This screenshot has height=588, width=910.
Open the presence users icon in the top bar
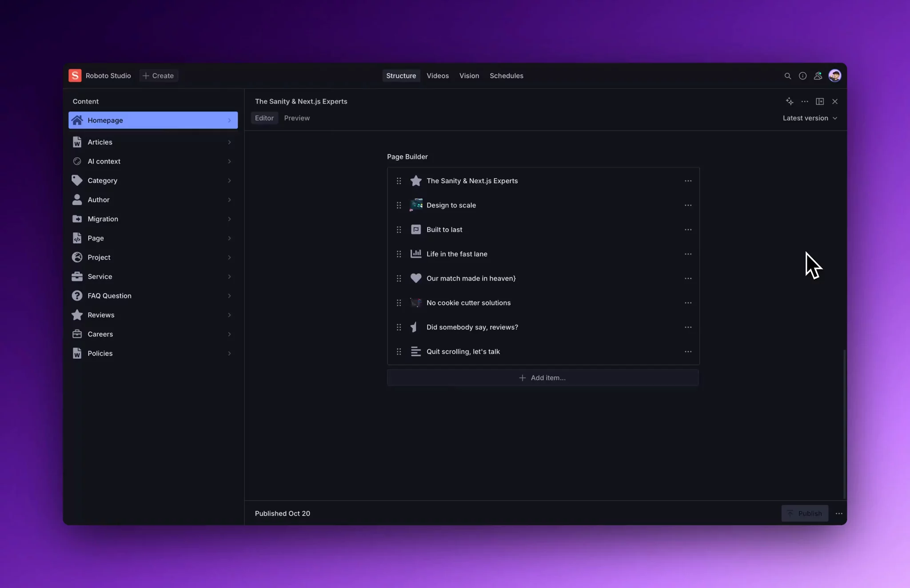click(818, 76)
